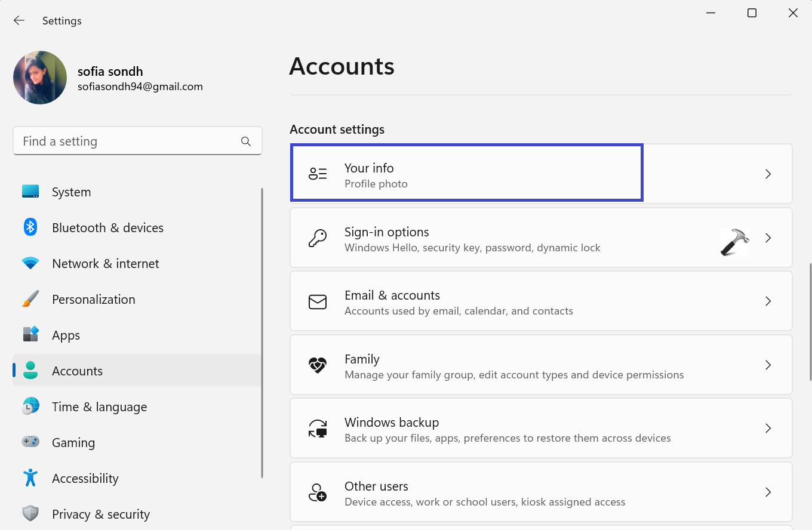Click the Accessibility figure icon

coord(30,478)
